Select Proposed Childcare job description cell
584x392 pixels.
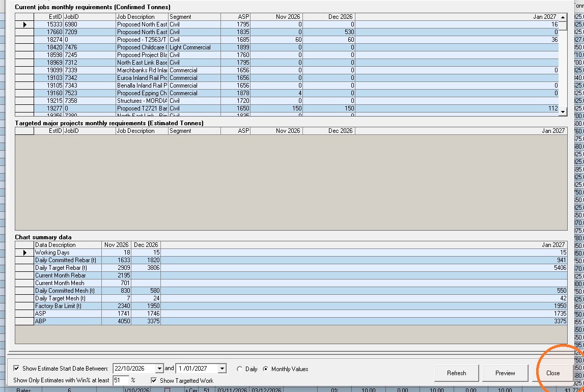tap(142, 47)
